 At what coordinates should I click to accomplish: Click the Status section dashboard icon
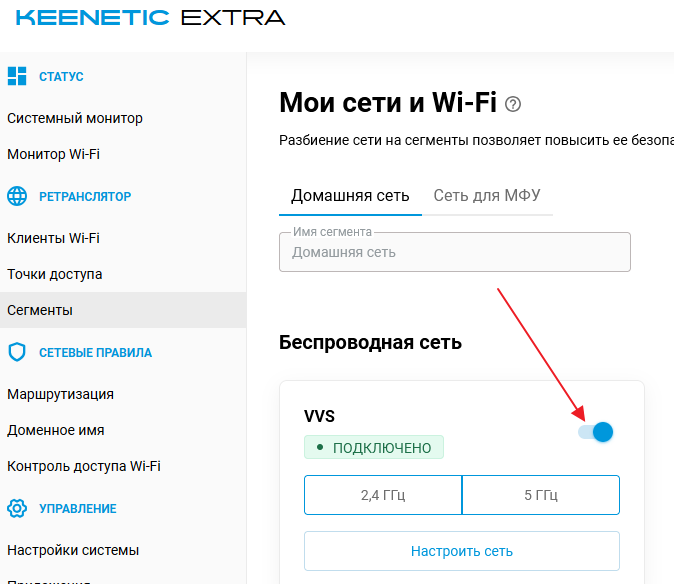tap(17, 76)
